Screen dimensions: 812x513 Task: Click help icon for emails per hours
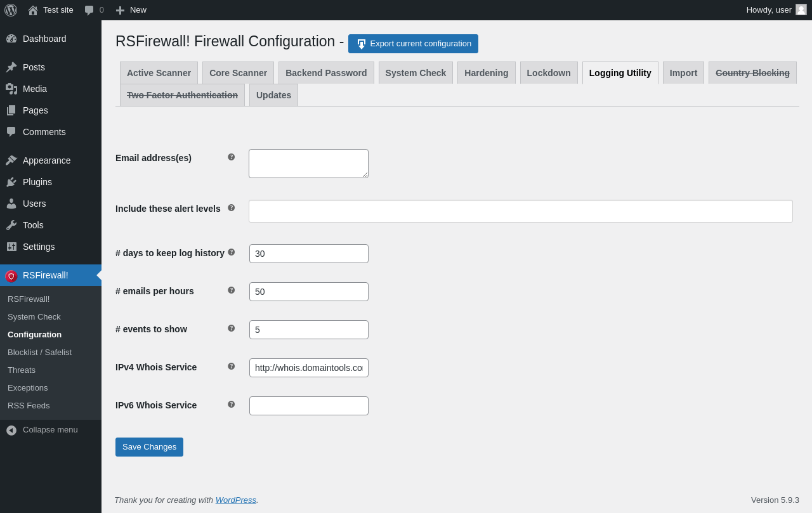232,290
